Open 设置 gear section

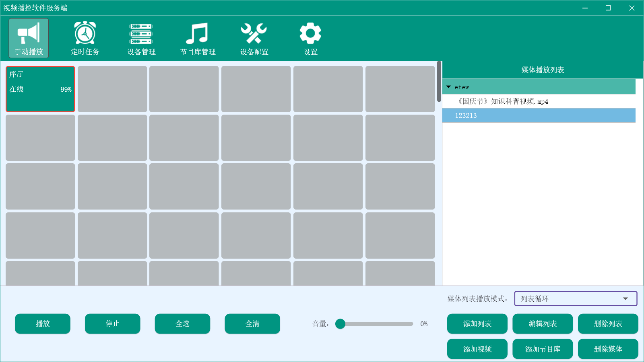tap(310, 38)
